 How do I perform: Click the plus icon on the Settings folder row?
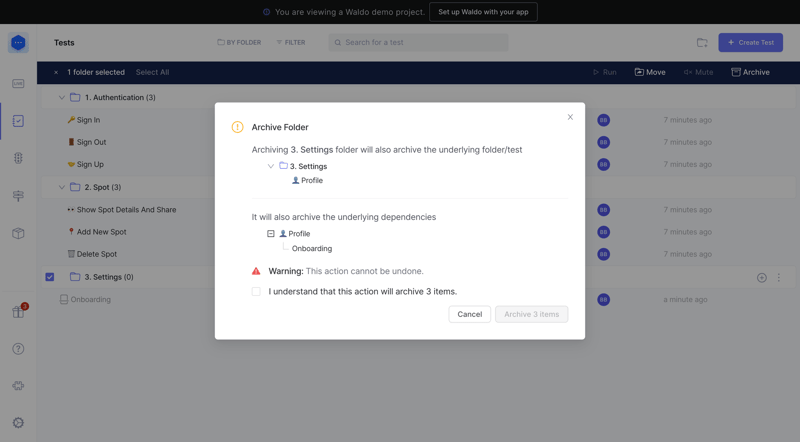pos(762,278)
